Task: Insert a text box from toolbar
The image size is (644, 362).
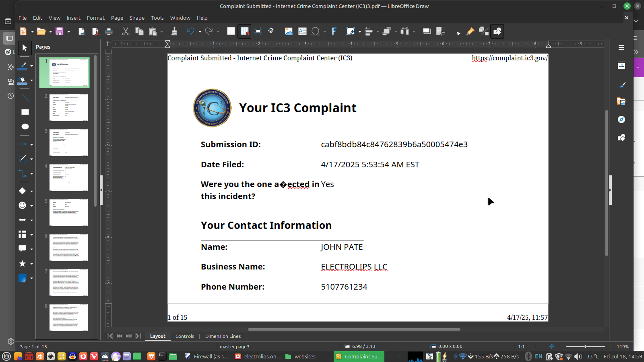Action: click(302, 31)
